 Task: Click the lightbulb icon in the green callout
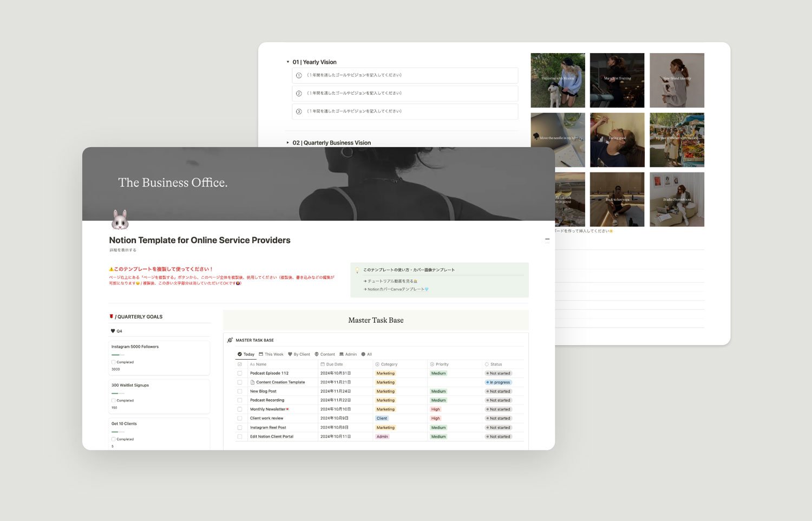(x=357, y=270)
